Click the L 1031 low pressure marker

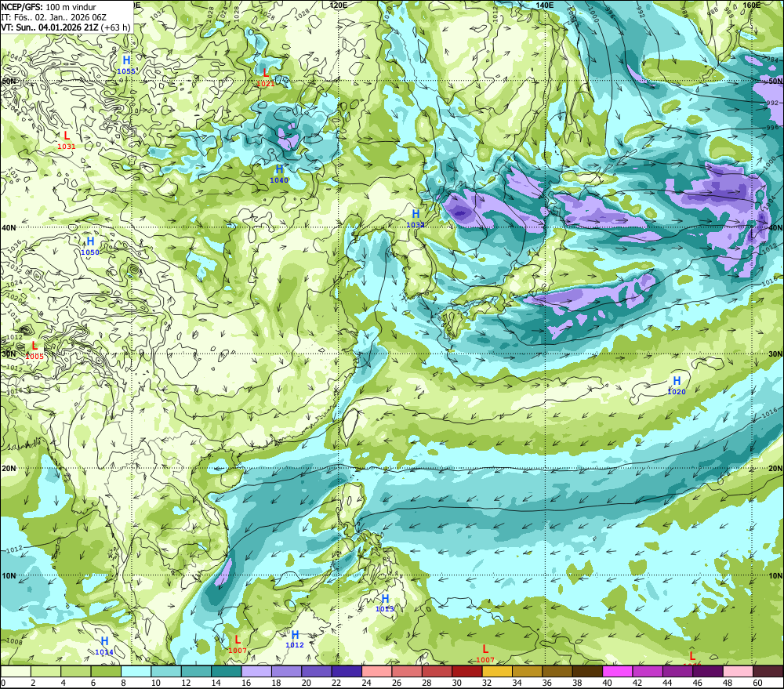(67, 140)
